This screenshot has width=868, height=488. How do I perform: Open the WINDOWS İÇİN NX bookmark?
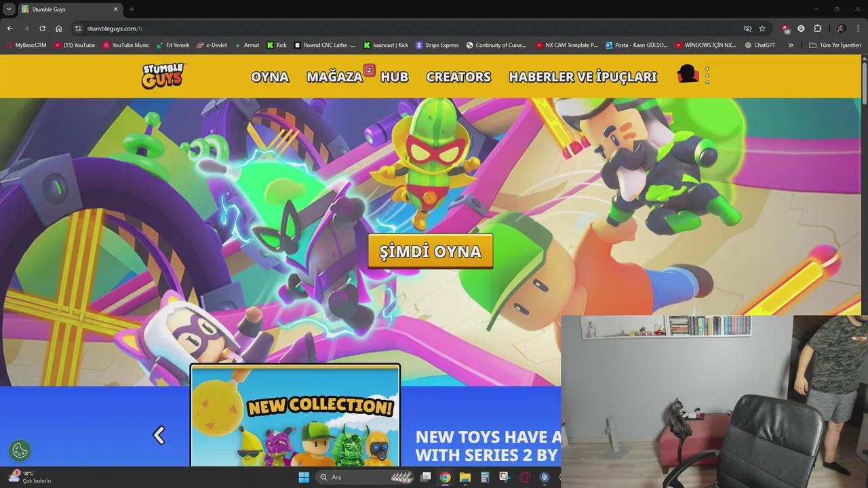click(x=705, y=45)
